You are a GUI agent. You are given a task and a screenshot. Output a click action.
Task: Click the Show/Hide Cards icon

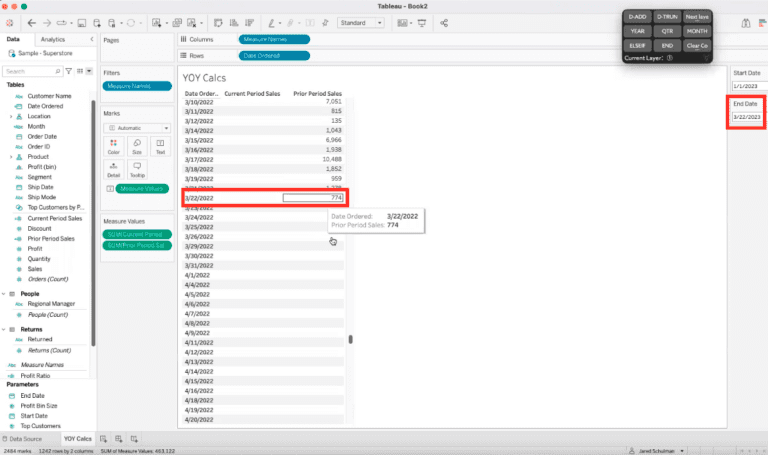tap(402, 23)
